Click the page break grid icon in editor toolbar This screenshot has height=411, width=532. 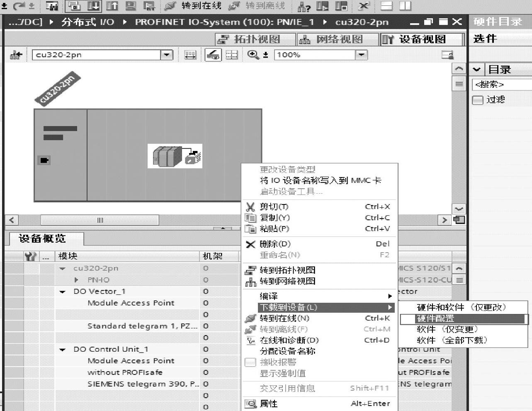232,55
